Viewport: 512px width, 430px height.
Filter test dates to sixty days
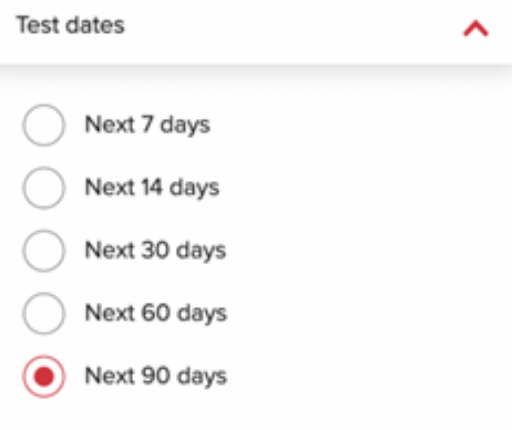(x=44, y=313)
